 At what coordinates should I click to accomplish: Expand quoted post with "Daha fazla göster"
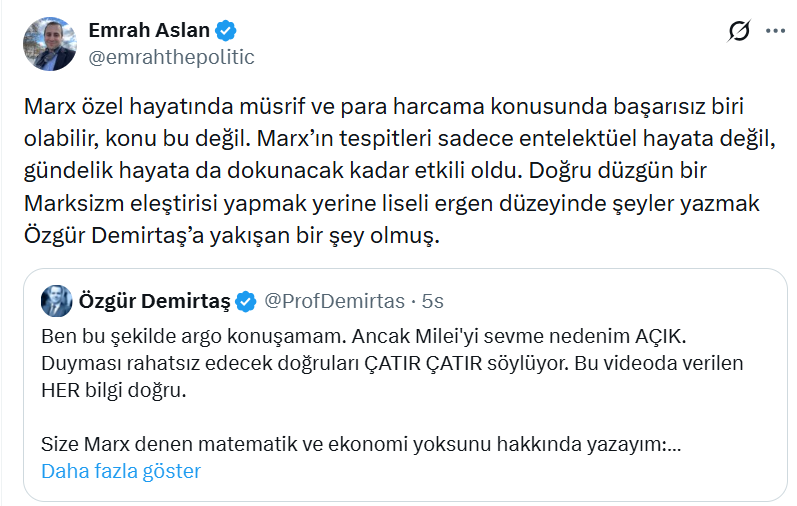click(121, 470)
